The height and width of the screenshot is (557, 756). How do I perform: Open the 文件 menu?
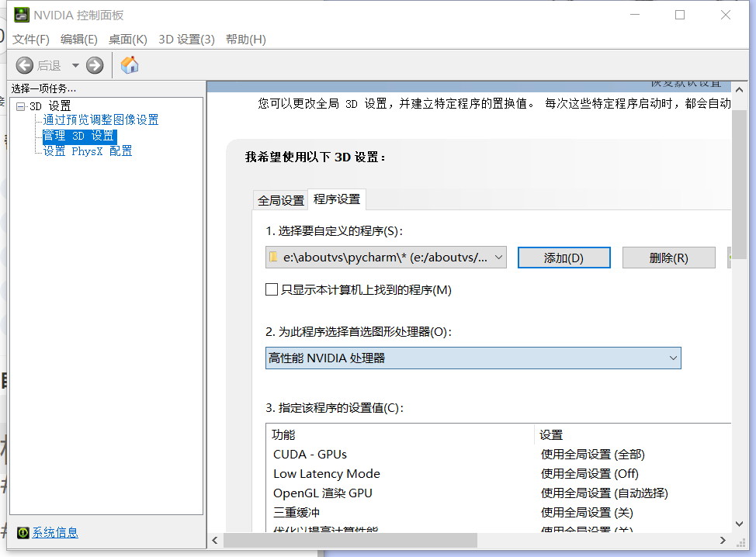30,39
